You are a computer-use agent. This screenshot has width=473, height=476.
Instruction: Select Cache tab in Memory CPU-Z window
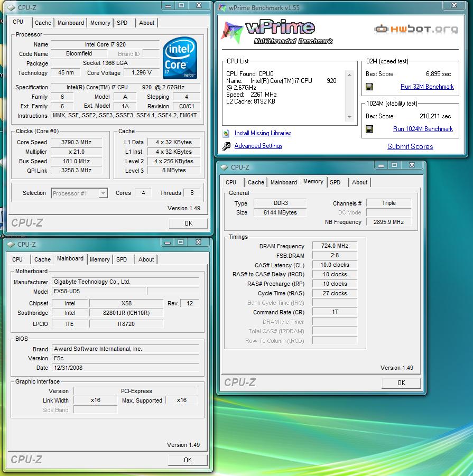pos(256,182)
